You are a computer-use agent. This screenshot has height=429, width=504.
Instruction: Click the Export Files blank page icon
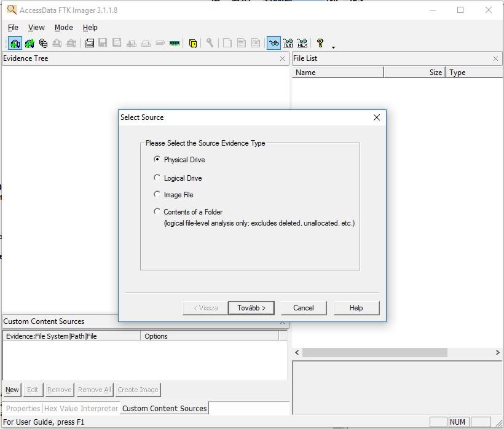tap(227, 43)
